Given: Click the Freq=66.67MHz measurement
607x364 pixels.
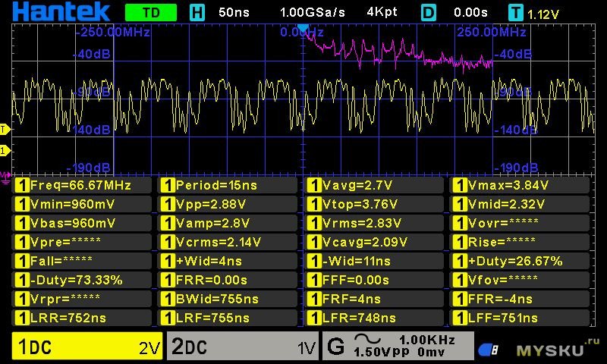Looking at the screenshot, I should coord(82,185).
